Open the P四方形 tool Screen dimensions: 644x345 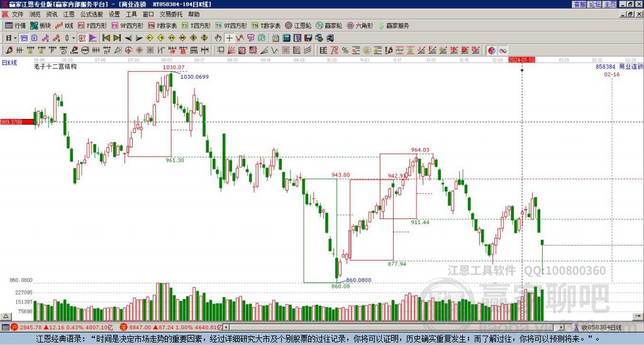pos(92,25)
